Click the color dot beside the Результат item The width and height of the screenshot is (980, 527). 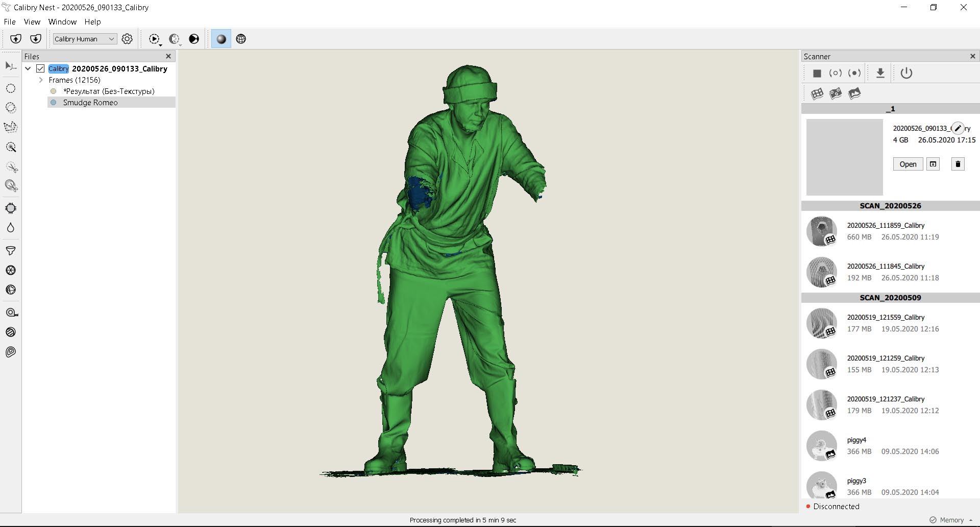click(x=53, y=91)
